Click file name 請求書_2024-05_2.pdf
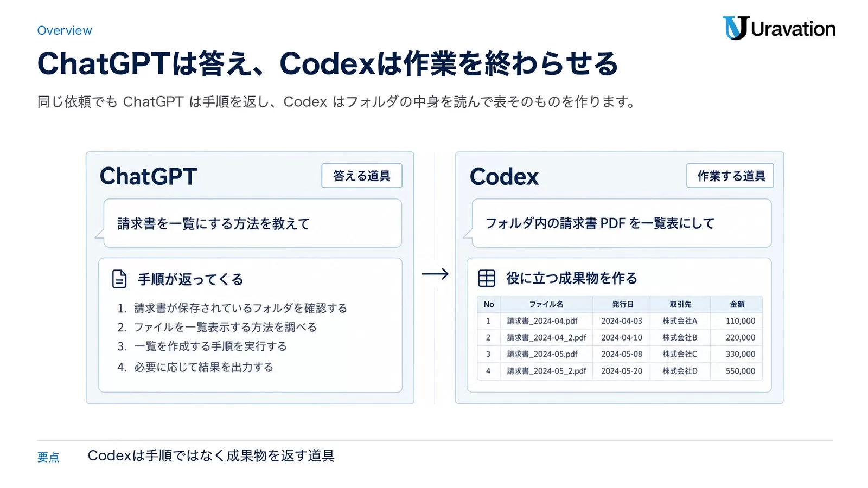 (x=546, y=371)
